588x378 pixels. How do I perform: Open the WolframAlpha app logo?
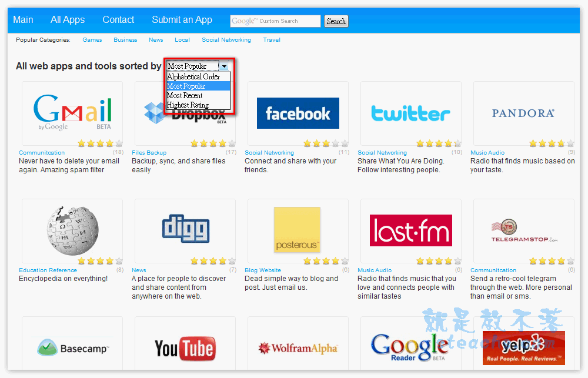298,349
